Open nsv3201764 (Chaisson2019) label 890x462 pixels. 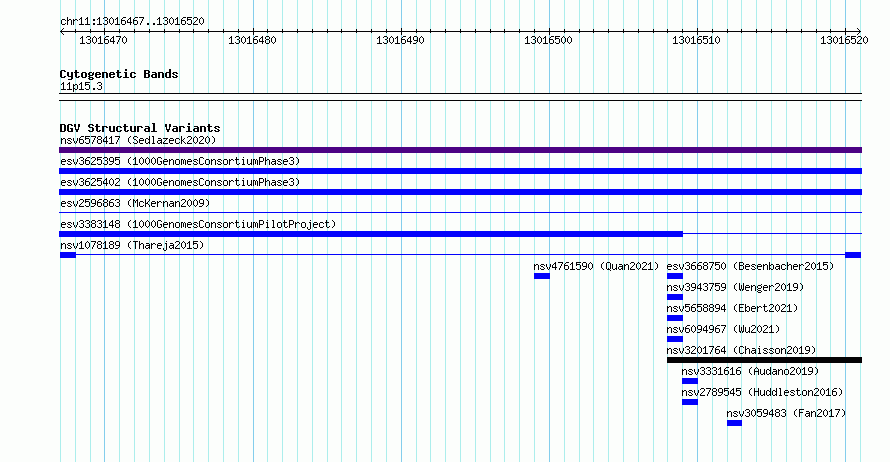(x=741, y=350)
